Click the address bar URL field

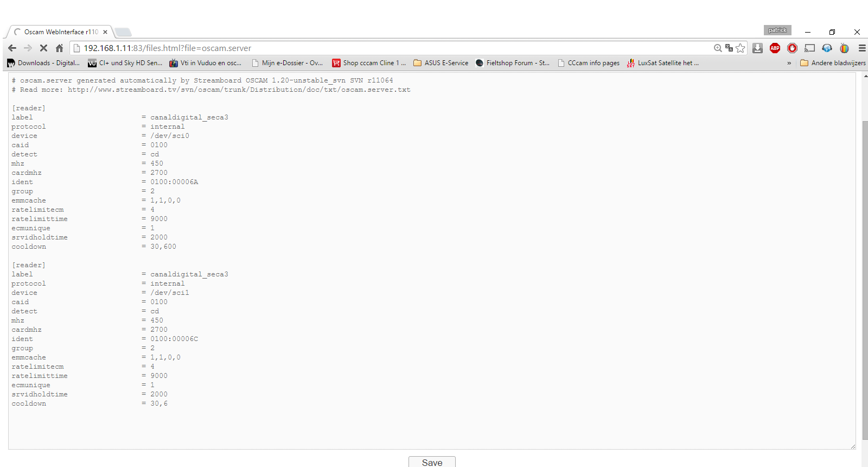(x=391, y=48)
